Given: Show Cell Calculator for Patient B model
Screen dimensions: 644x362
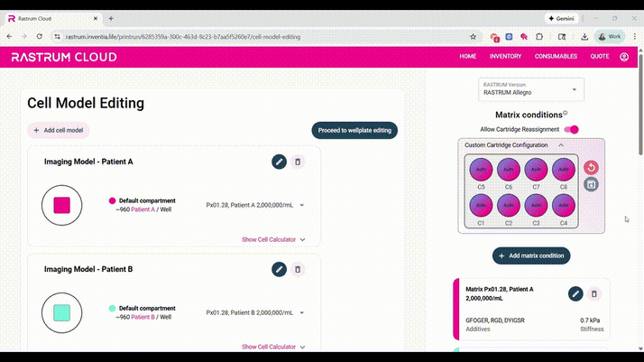Looking at the screenshot, I should [x=273, y=347].
